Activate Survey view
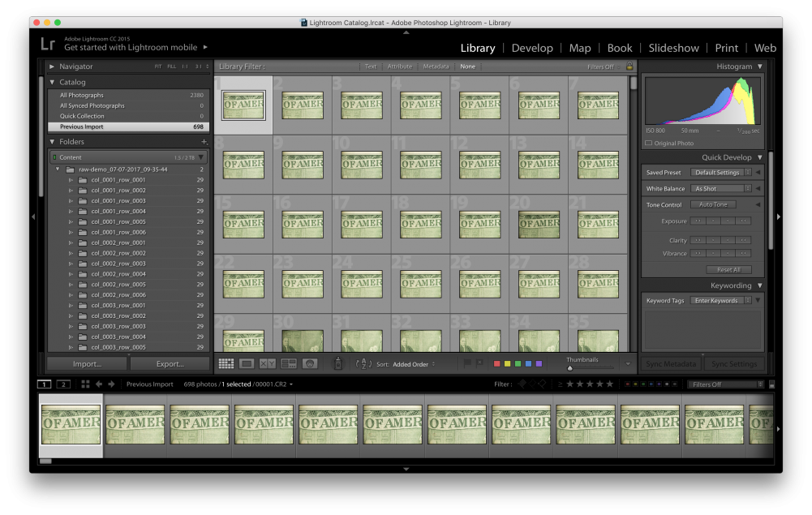 289,363
